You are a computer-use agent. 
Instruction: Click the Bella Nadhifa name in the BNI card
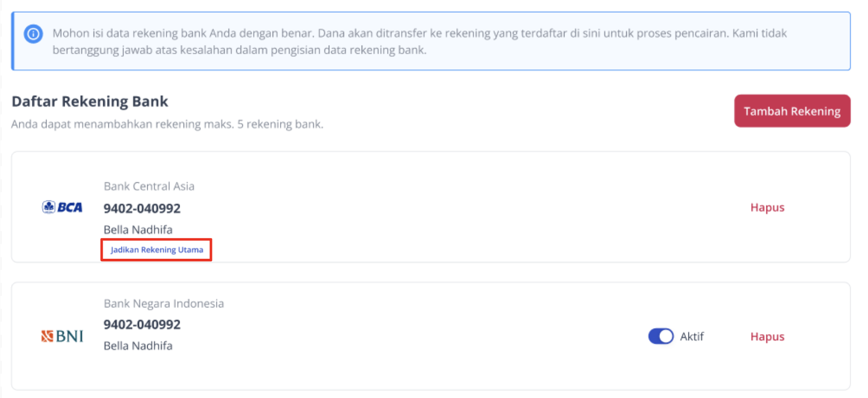[138, 346]
